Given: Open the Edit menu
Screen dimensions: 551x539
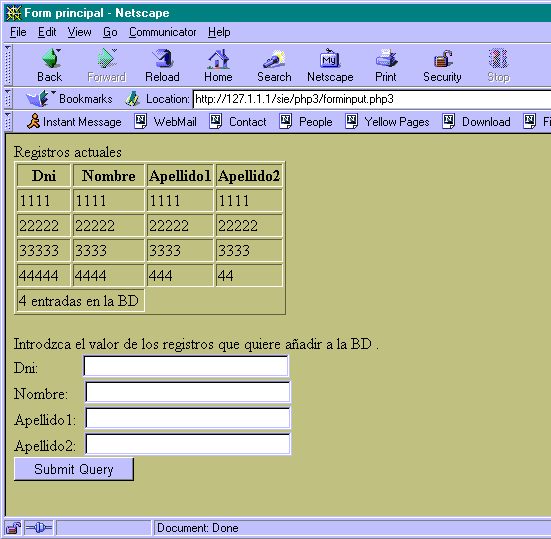Looking at the screenshot, I should click(x=47, y=32).
